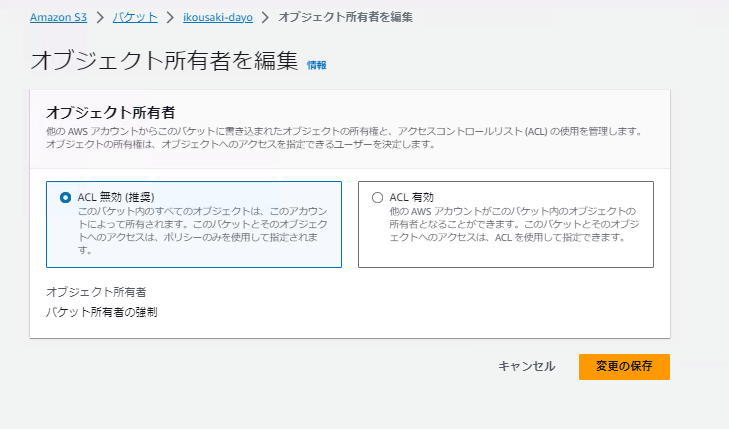Go to the バケット breadcrumb link
The height and width of the screenshot is (429, 729).
[x=136, y=18]
